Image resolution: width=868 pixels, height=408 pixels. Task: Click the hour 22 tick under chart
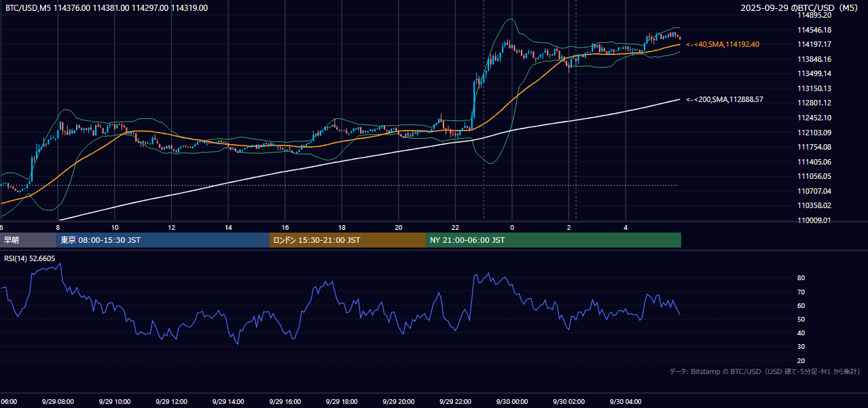click(x=455, y=227)
